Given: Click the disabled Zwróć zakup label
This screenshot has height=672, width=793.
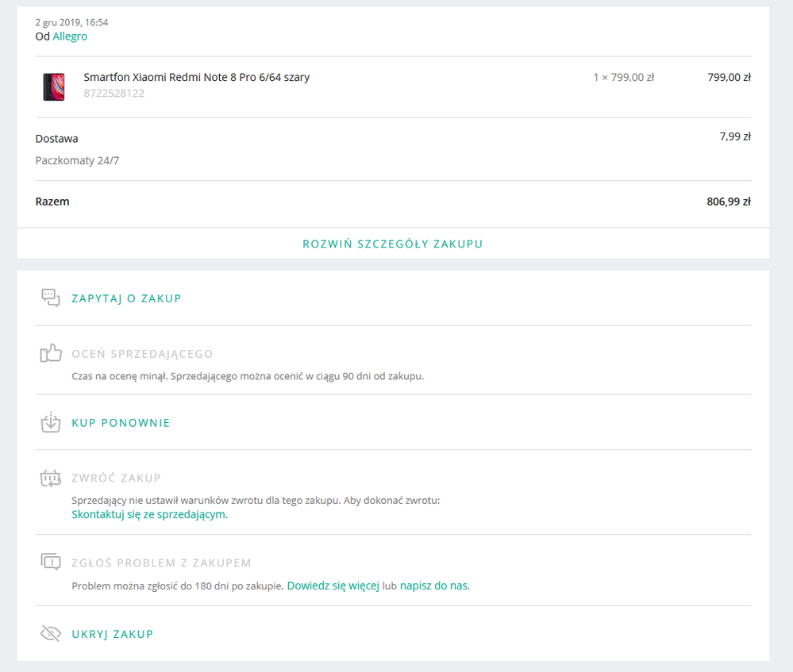Looking at the screenshot, I should tap(117, 478).
